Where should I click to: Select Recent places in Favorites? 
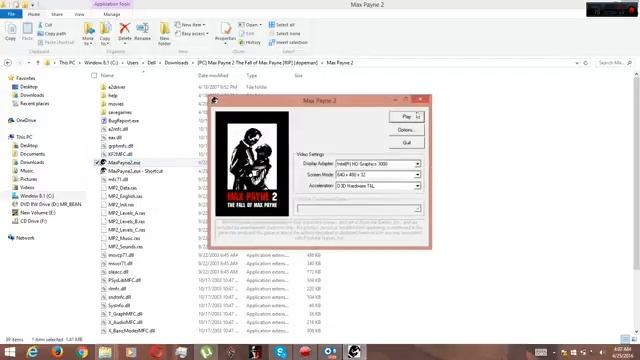pos(34,104)
